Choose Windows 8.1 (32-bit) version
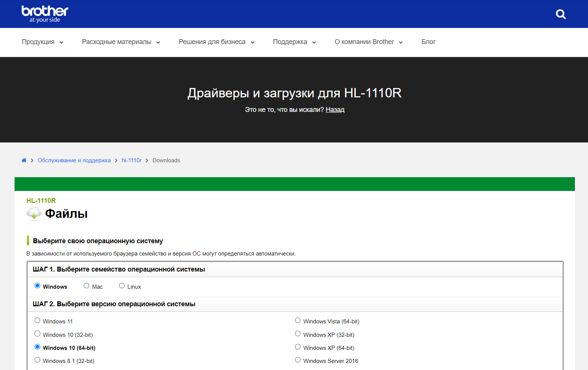Viewport: 588px width, 370px height. [x=37, y=360]
